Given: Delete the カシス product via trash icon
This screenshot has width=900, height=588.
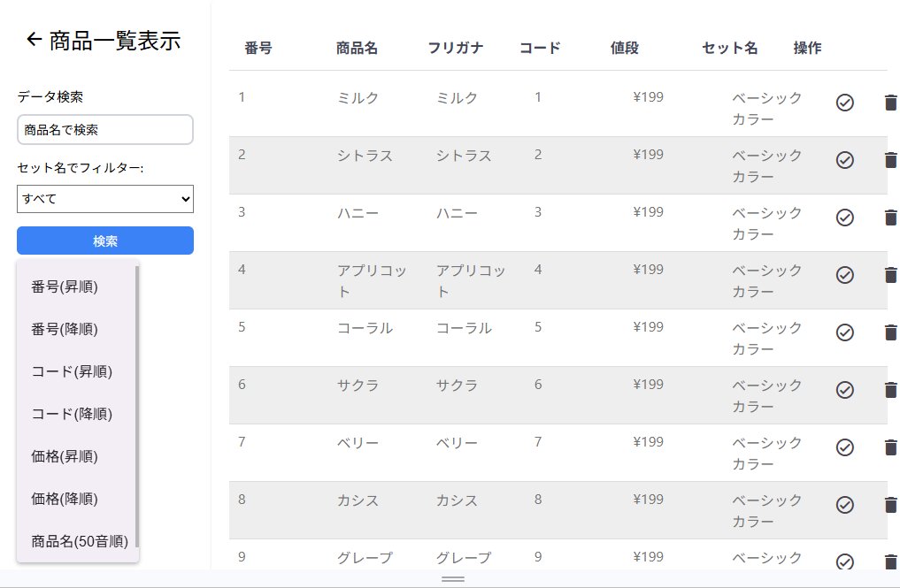Looking at the screenshot, I should point(890,505).
